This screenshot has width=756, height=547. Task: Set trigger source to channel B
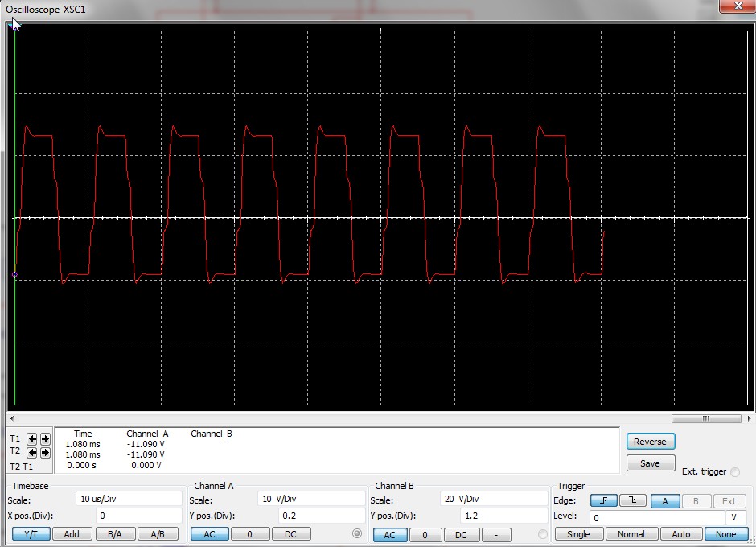695,501
